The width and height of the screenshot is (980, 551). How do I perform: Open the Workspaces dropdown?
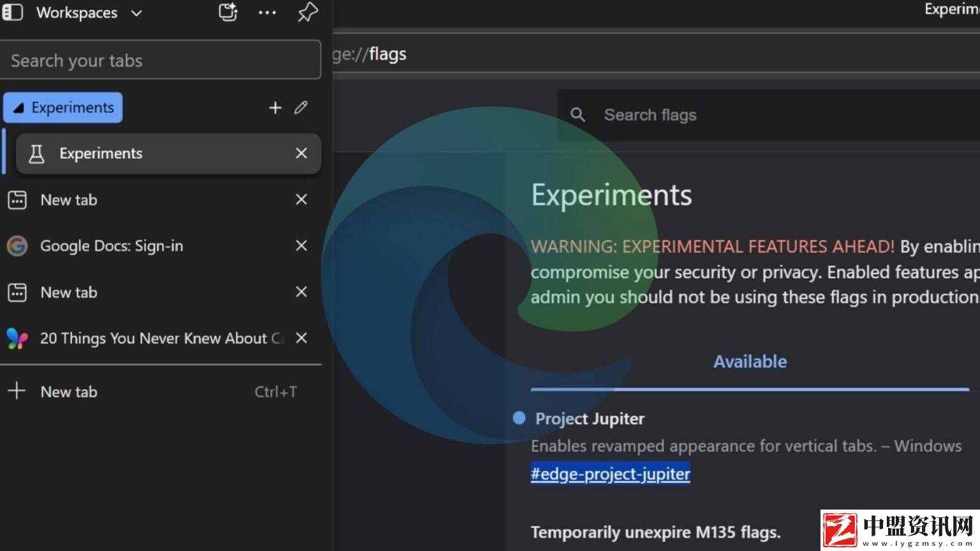tap(89, 13)
